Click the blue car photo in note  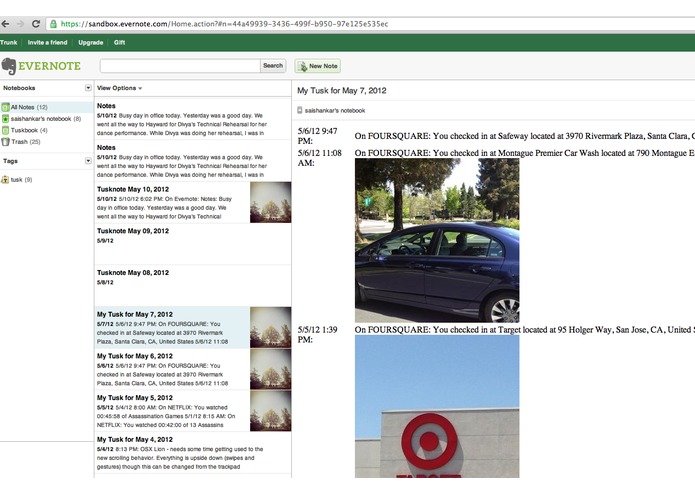(437, 240)
